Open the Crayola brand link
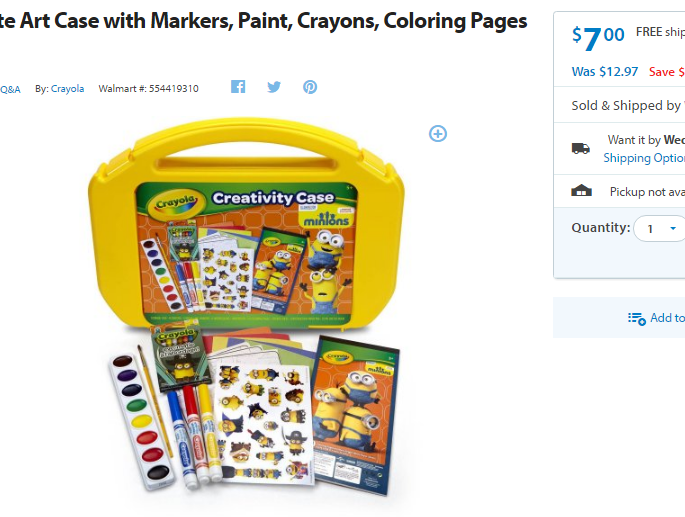This screenshot has width=685, height=517. tap(67, 89)
